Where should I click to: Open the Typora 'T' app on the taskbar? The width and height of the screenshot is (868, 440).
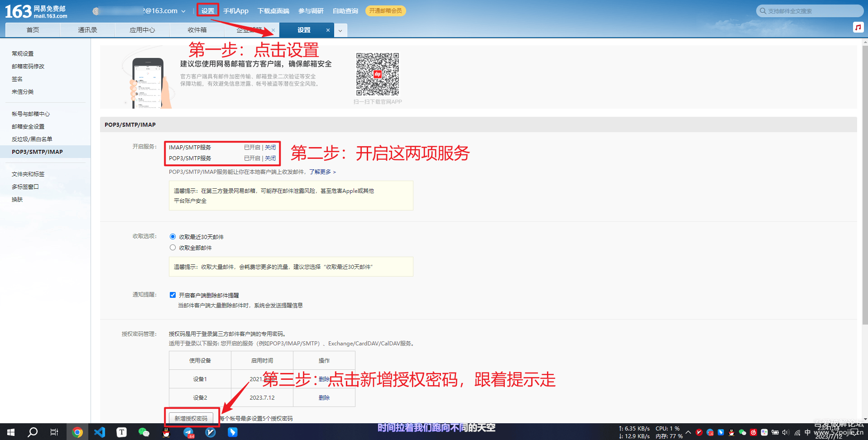(x=122, y=432)
